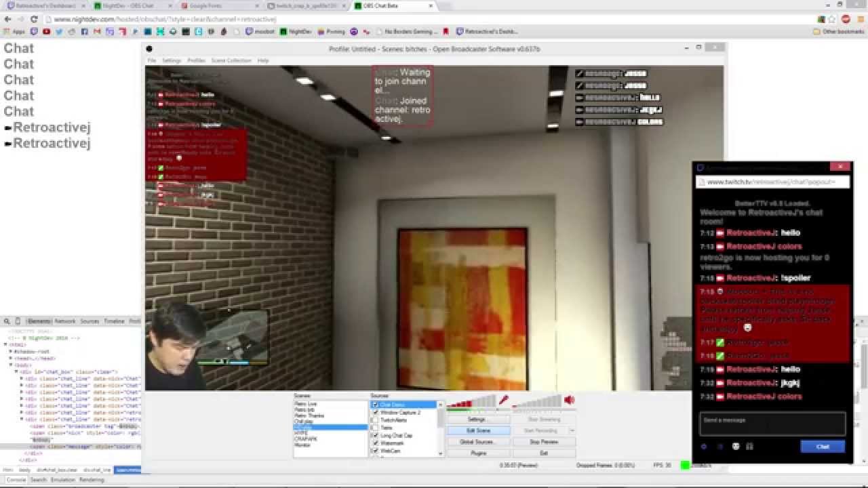Open OBS Profiles menu
Viewport: 868px width, 488px height.
196,60
